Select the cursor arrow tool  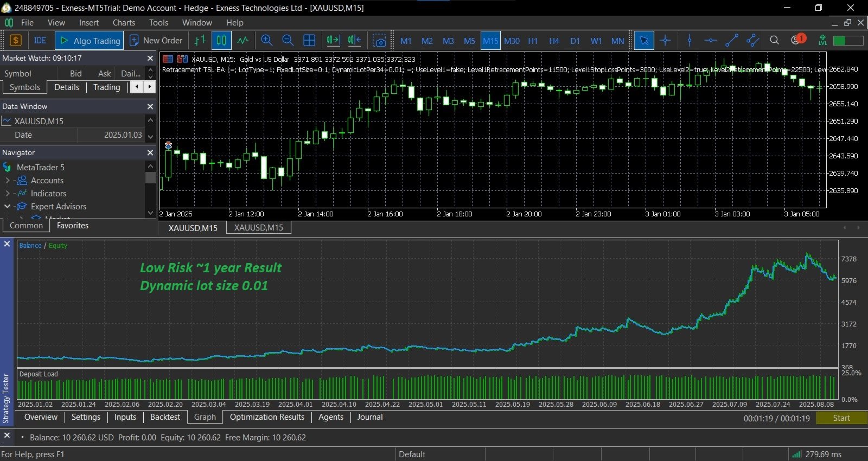click(644, 41)
